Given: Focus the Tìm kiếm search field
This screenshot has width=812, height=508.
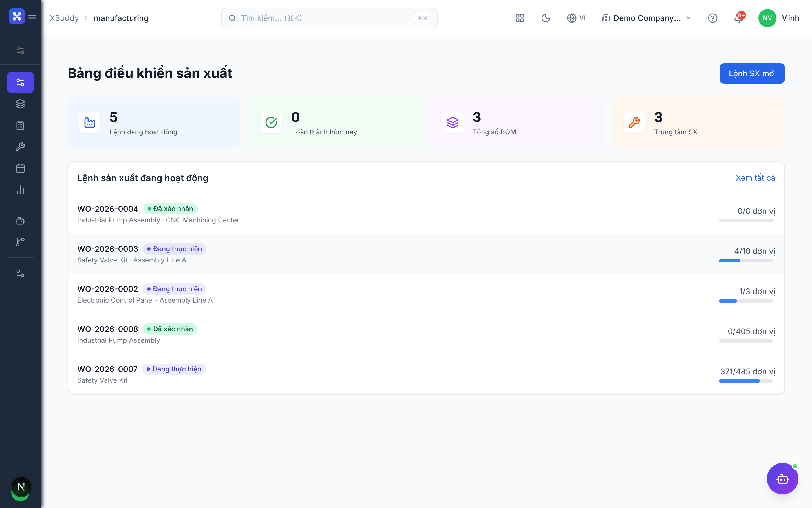Looking at the screenshot, I should 329,18.
